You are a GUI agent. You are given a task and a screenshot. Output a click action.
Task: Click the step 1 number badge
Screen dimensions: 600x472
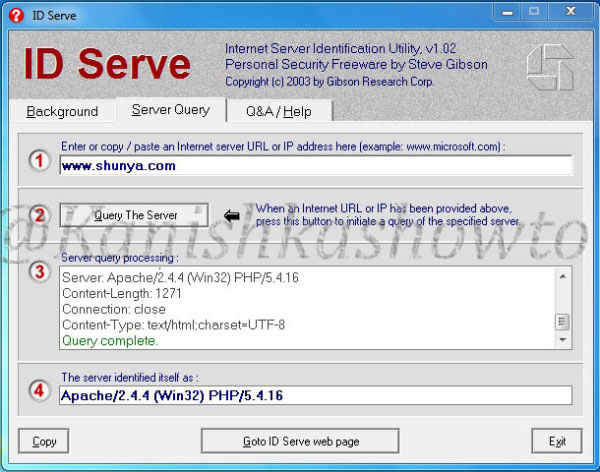[39, 160]
